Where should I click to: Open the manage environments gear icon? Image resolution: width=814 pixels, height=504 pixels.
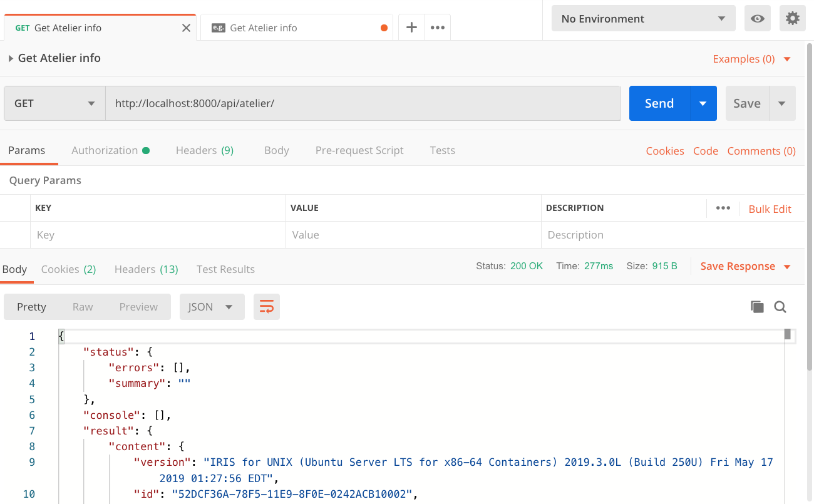(792, 19)
